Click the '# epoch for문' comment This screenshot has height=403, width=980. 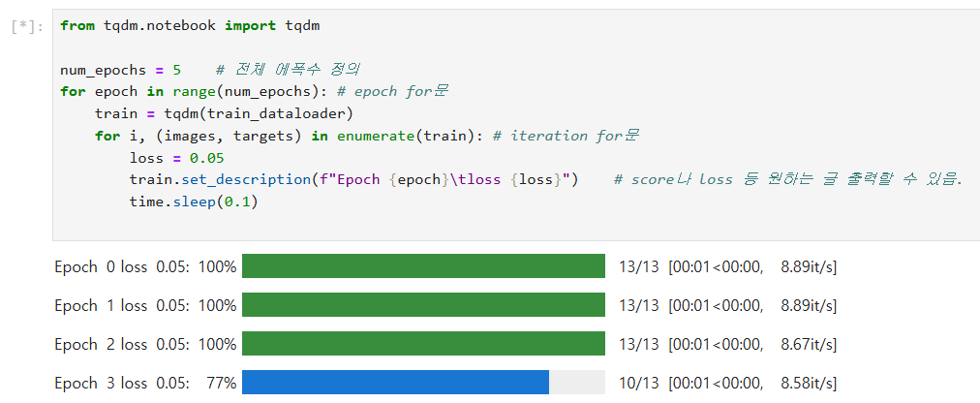click(392, 91)
